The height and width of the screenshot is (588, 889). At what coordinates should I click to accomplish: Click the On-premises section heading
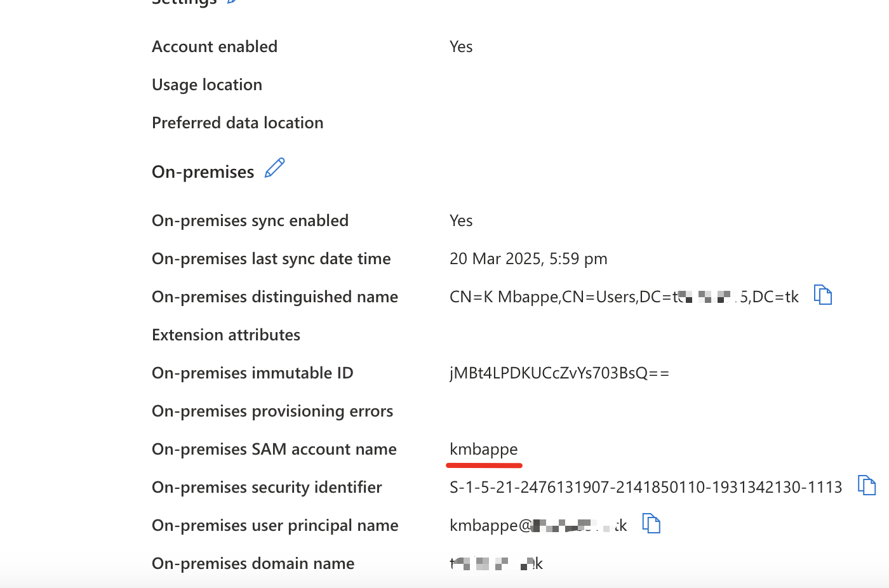click(x=203, y=171)
